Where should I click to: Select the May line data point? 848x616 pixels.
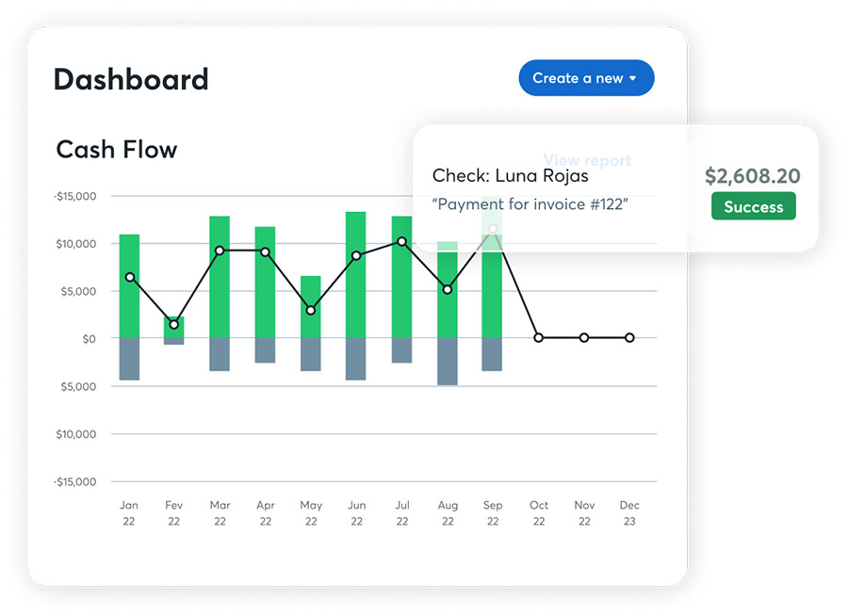pos(311,311)
